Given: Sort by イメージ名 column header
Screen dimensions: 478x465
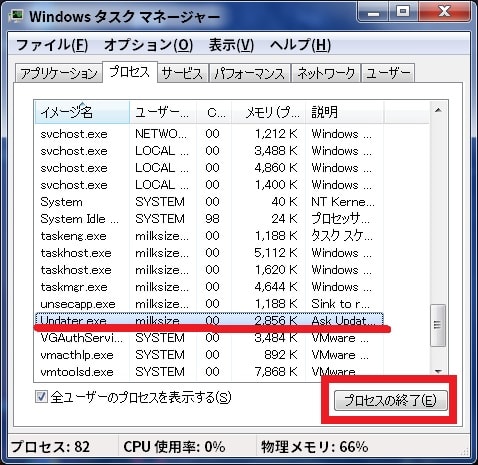Looking at the screenshot, I should [82, 112].
